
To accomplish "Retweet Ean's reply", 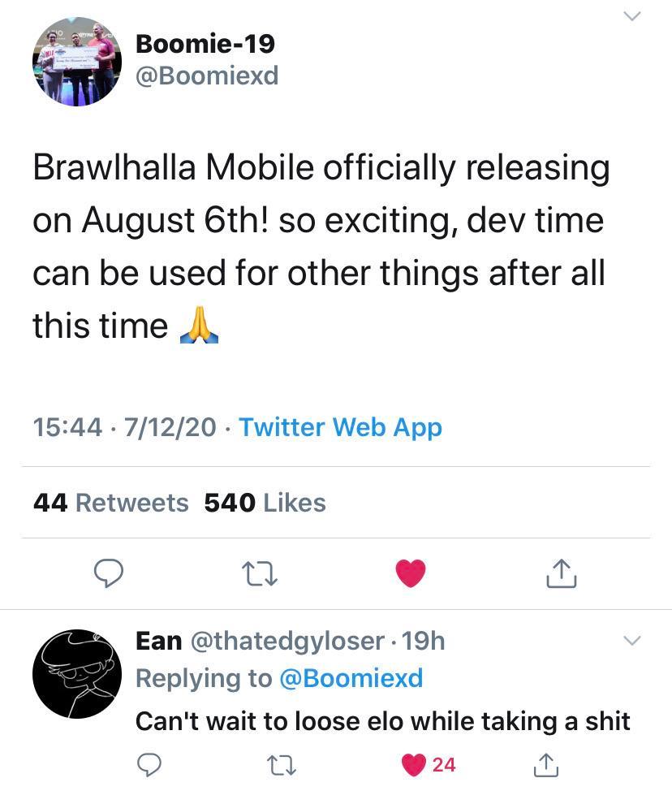I will 282,764.
